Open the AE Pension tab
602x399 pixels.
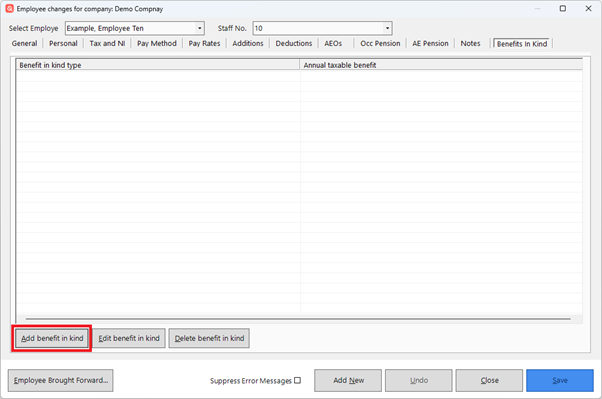pyautogui.click(x=430, y=43)
